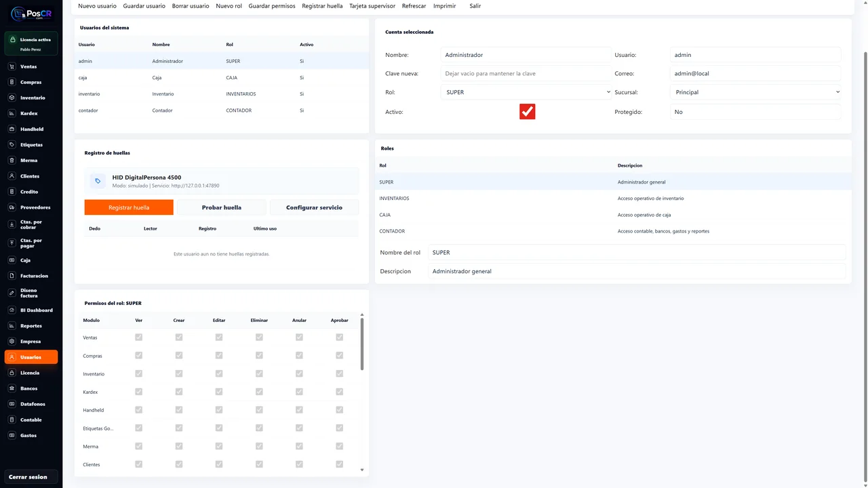Click the Clave nueva input field
Image resolution: width=868 pixels, height=488 pixels.
[526, 73]
